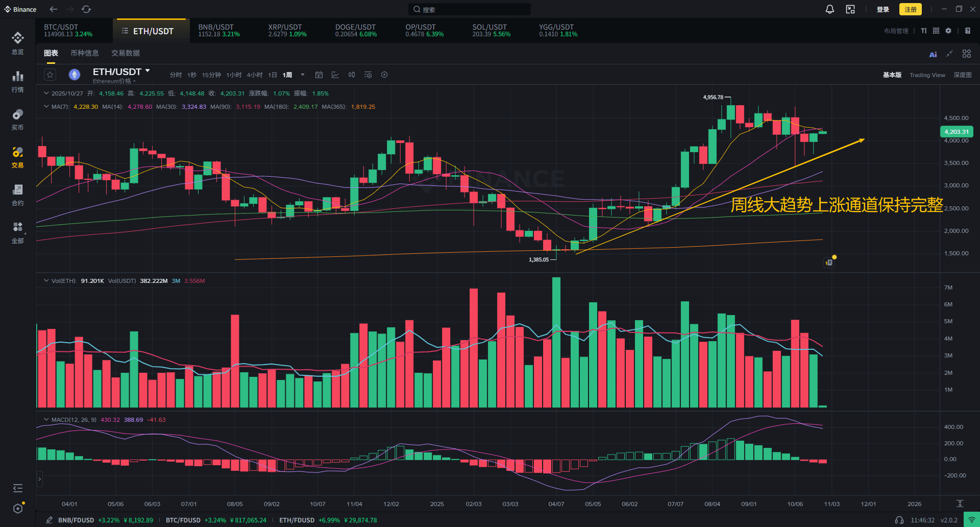Image resolution: width=980 pixels, height=527 pixels.
Task: Open the 行情 markets sidebar icon
Action: pyautogui.click(x=18, y=81)
